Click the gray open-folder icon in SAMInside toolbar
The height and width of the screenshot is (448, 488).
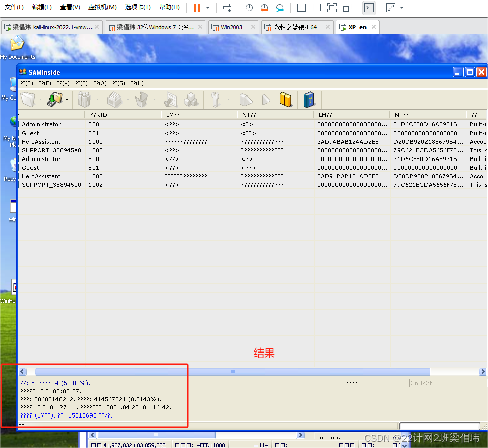(28, 100)
